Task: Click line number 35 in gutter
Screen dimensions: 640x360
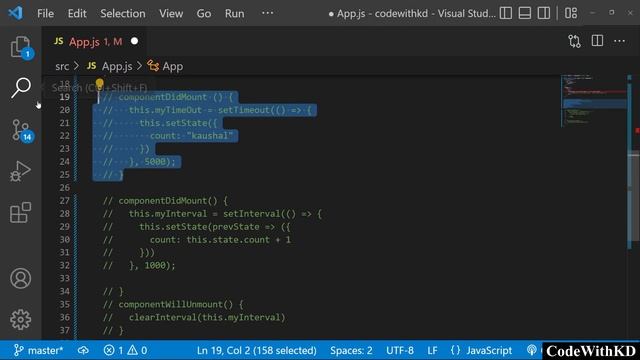Action: click(x=64, y=304)
